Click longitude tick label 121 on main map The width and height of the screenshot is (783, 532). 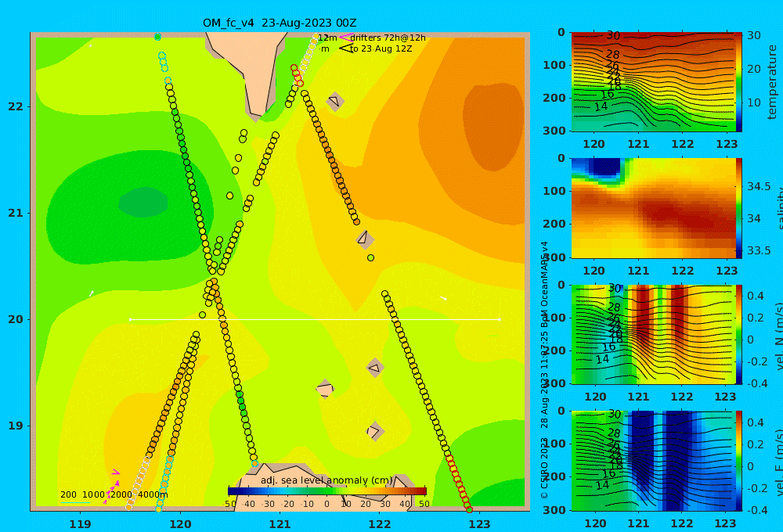[x=280, y=524]
